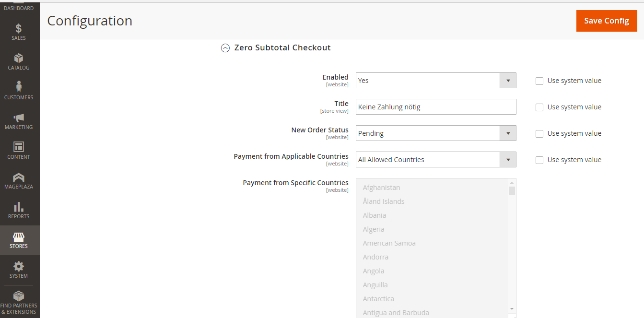Viewport: 644px width, 318px height.
Task: Select the Stores sidebar entry
Action: 19,240
